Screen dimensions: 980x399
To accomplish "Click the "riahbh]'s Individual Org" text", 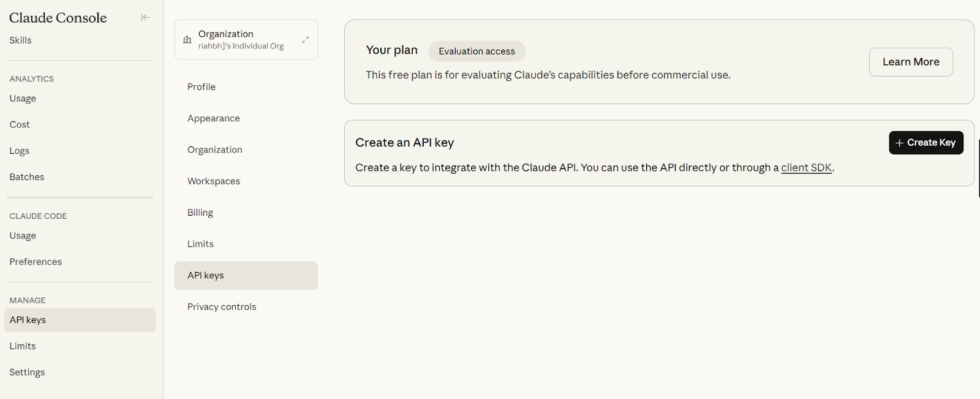I will point(241,46).
